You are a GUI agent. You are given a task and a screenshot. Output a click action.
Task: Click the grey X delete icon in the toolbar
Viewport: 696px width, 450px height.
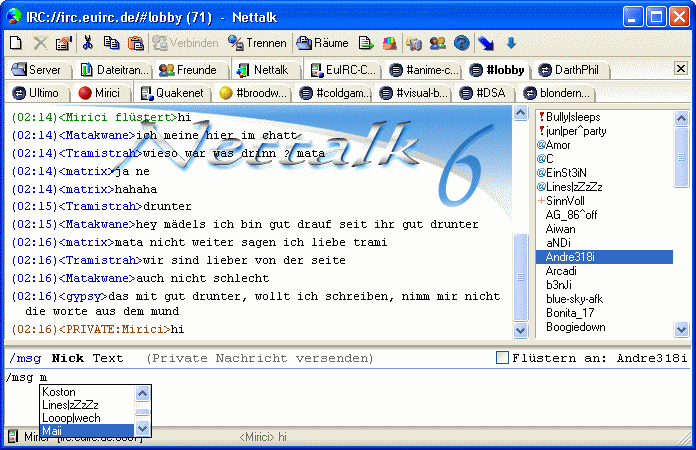tap(40, 43)
